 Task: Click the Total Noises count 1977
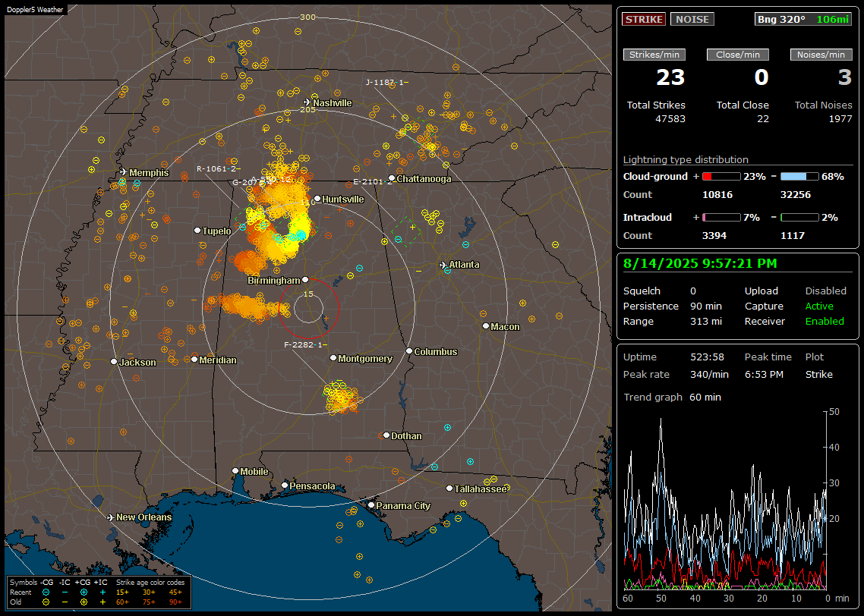click(x=840, y=119)
